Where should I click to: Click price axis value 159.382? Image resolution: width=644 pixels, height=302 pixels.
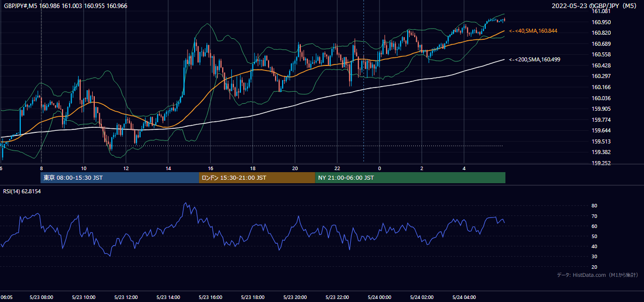click(601, 152)
